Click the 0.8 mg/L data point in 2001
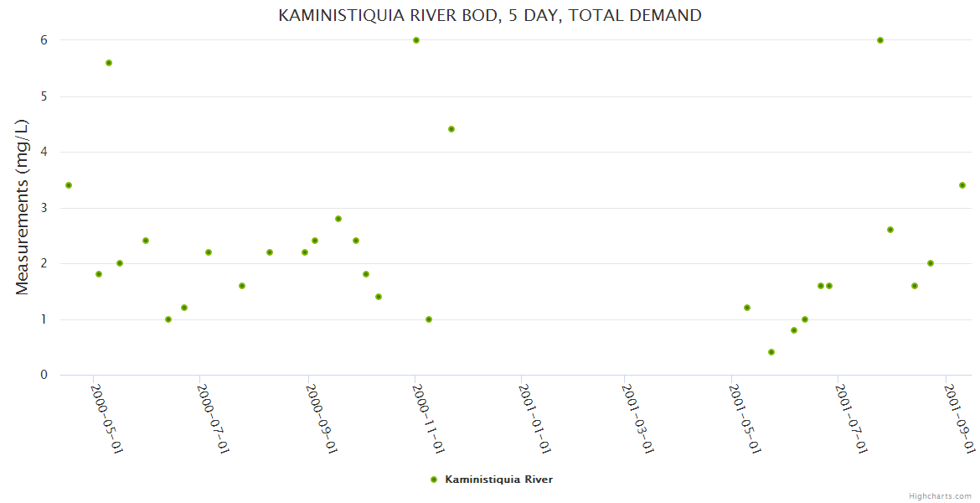Image resolution: width=980 pixels, height=503 pixels. (x=794, y=330)
